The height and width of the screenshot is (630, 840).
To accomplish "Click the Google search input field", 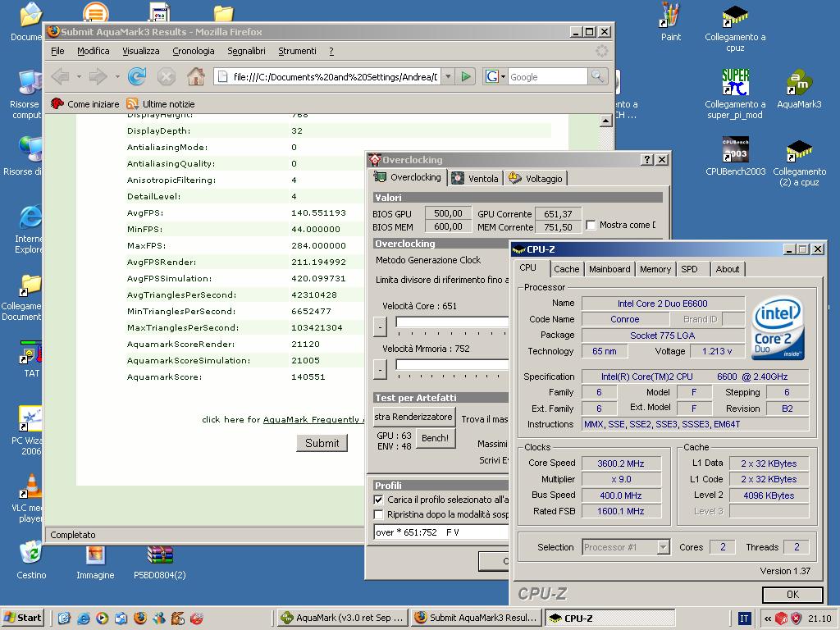I will [547, 76].
